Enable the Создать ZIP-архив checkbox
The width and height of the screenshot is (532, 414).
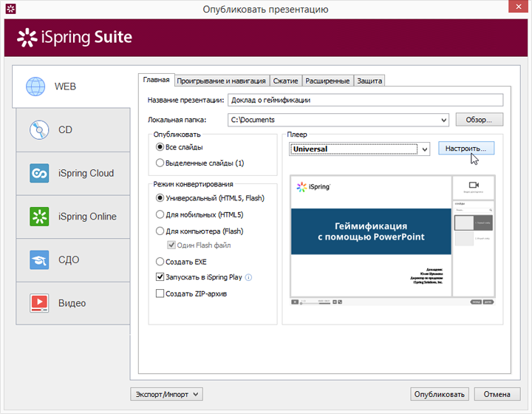tap(160, 293)
